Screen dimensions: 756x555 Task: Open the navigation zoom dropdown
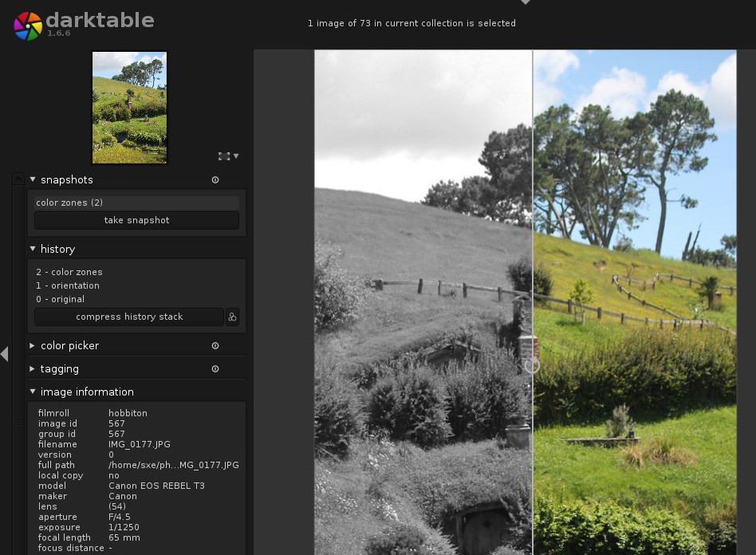pyautogui.click(x=228, y=156)
